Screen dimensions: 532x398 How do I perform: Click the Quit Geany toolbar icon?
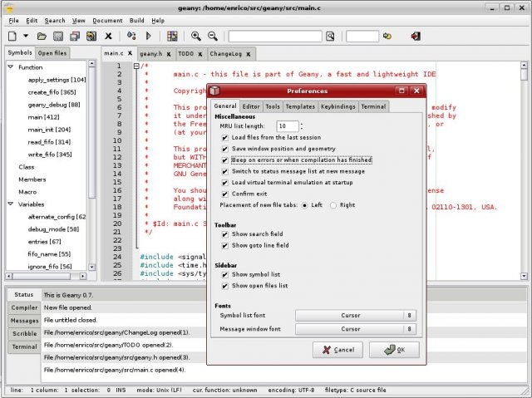point(416,36)
